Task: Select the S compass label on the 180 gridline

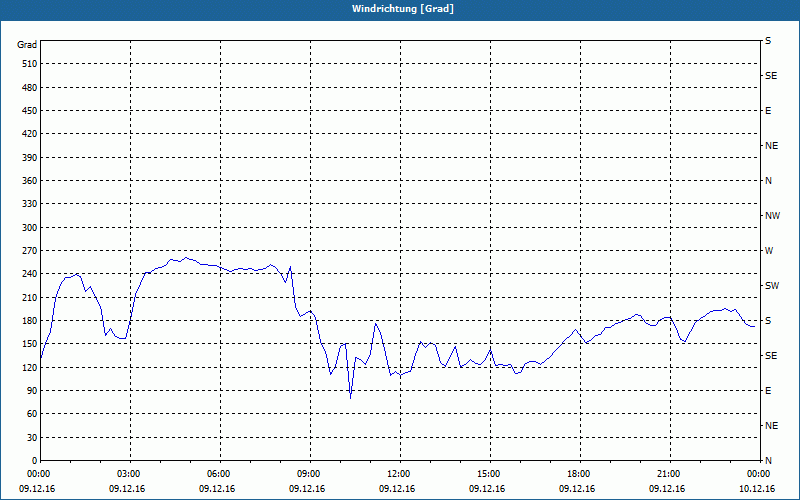Action: click(768, 321)
